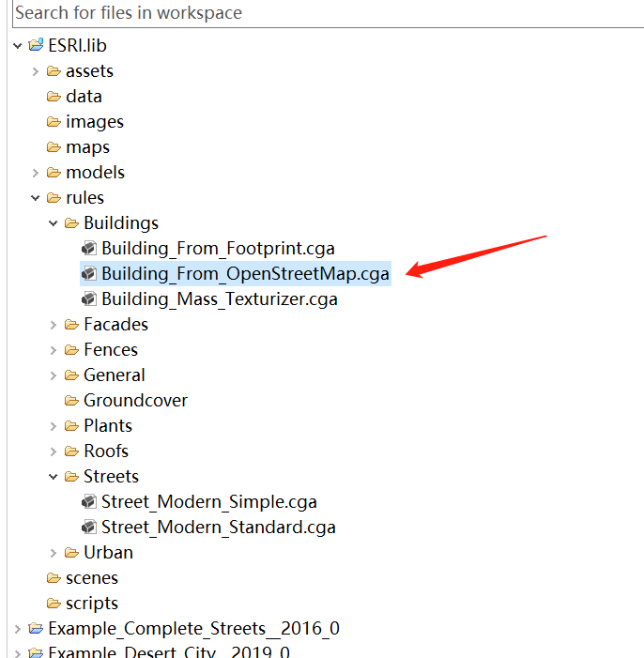Click the Plants folder icon
The width and height of the screenshot is (644, 658).
tap(71, 425)
